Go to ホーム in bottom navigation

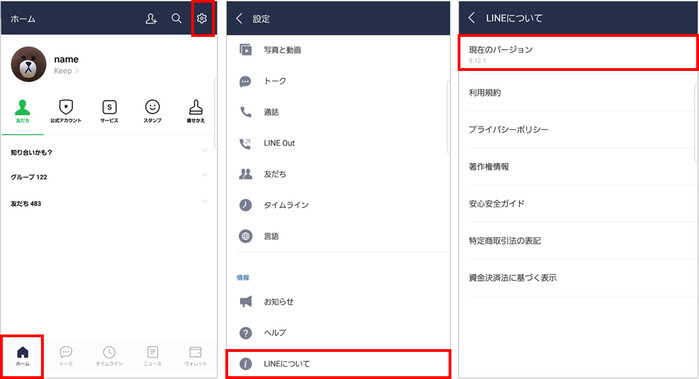[x=22, y=357]
